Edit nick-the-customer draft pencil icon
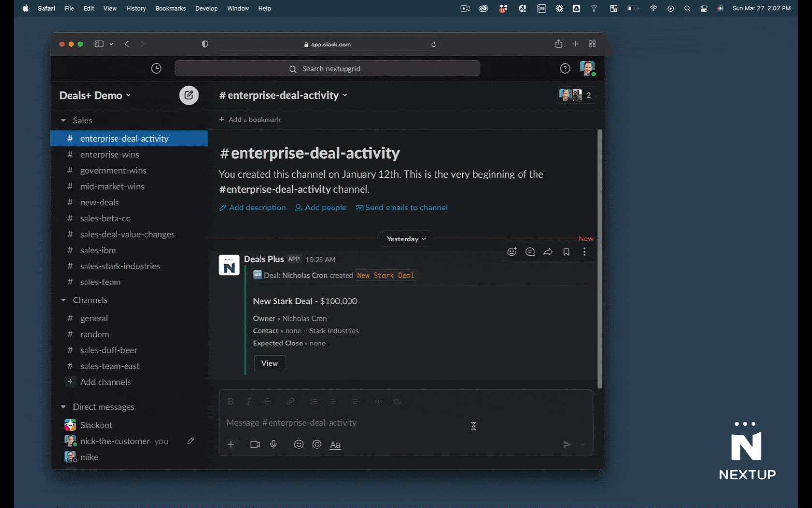812x508 pixels. (x=191, y=441)
